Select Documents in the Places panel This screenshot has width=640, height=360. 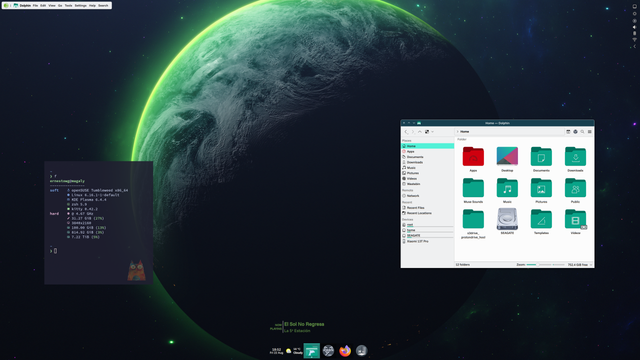(427, 157)
